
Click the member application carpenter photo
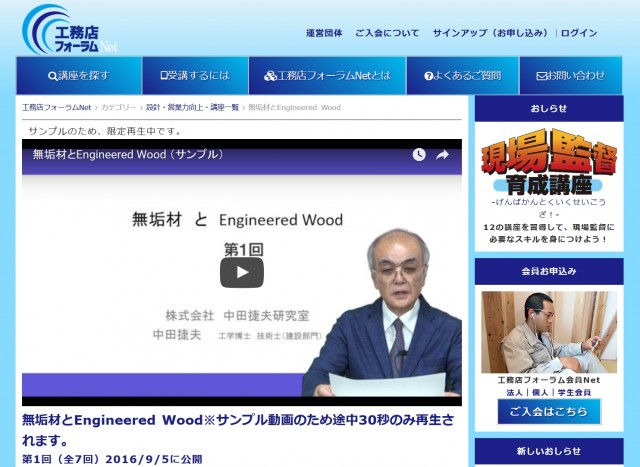[548, 332]
